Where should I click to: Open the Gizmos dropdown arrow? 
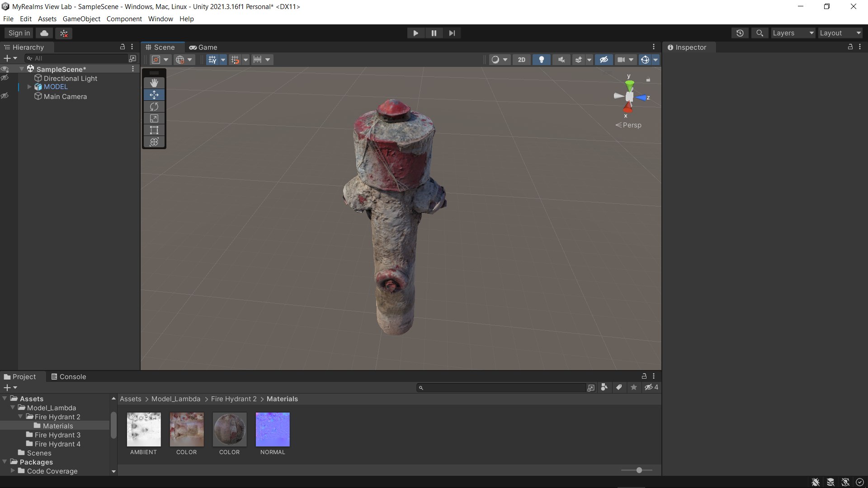pyautogui.click(x=656, y=60)
